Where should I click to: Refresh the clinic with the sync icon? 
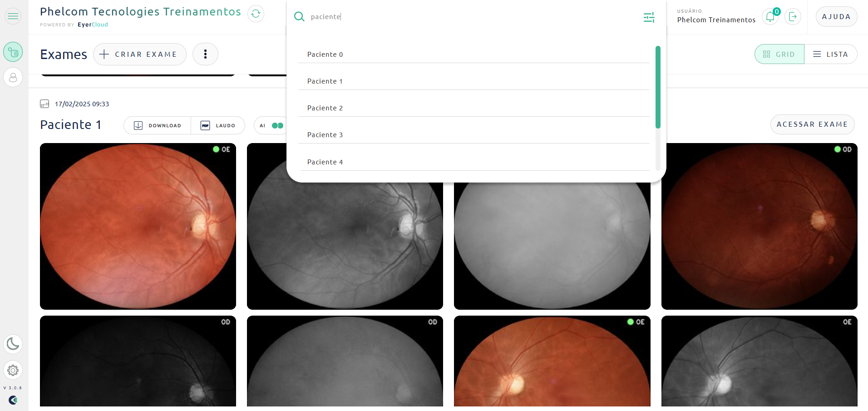pos(256,14)
